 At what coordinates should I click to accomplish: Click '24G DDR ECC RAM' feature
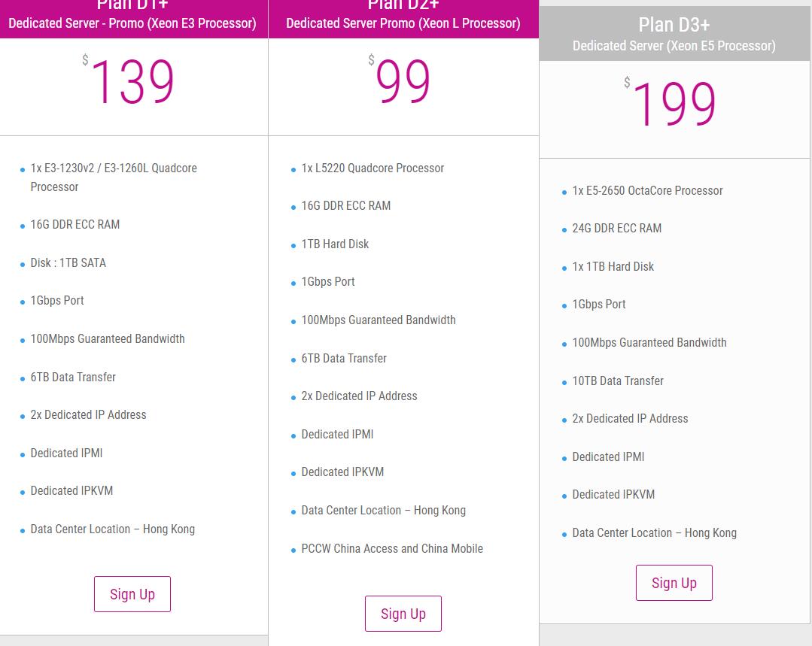[x=617, y=229]
